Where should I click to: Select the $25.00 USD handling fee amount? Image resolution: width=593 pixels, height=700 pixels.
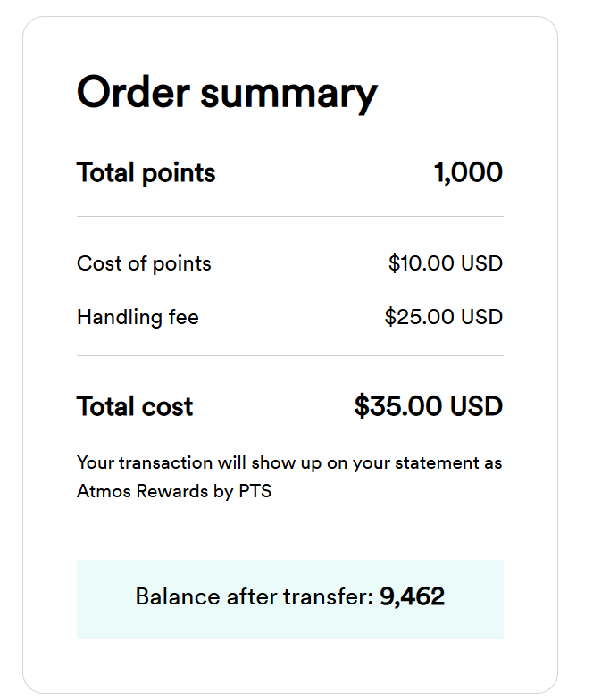443,317
